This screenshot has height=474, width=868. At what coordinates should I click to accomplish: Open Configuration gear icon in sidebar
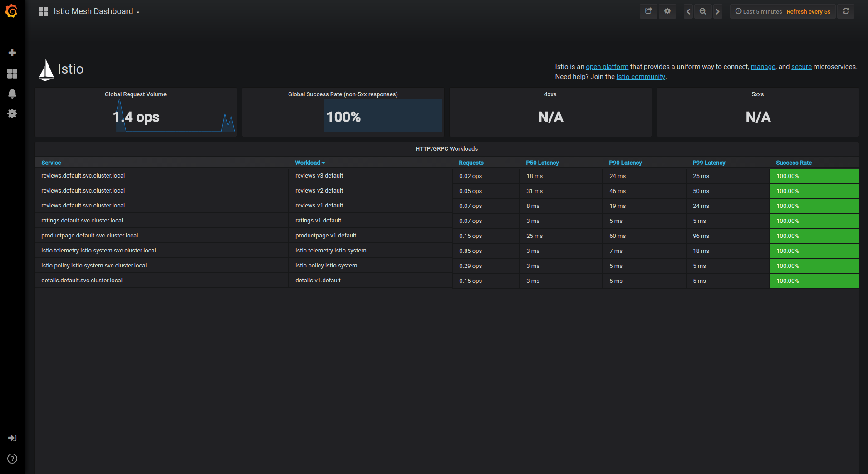click(x=12, y=114)
